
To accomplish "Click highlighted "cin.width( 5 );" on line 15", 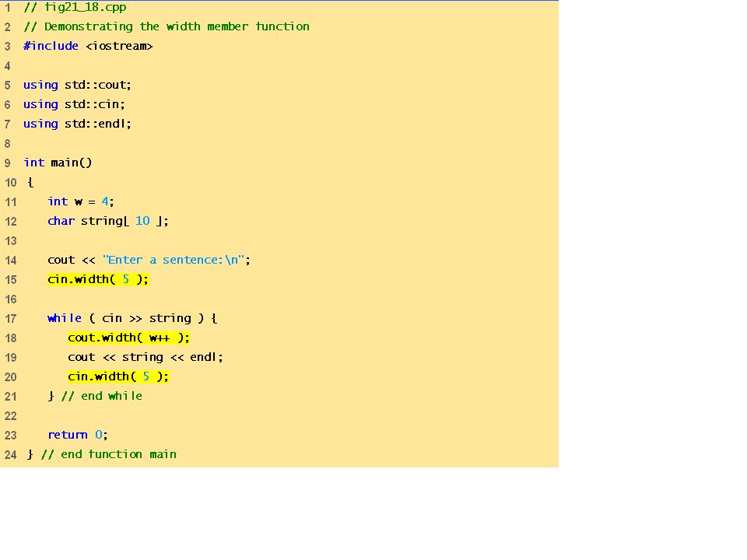I will [98, 279].
